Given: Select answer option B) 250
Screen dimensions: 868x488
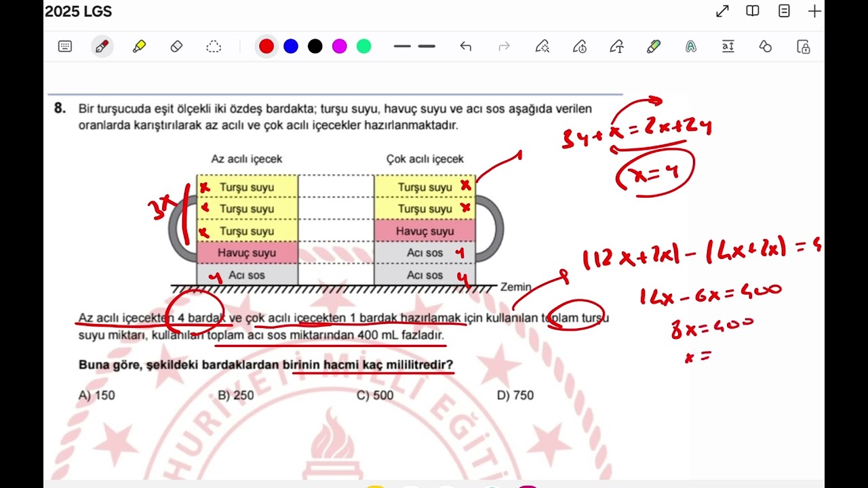Looking at the screenshot, I should click(236, 395).
